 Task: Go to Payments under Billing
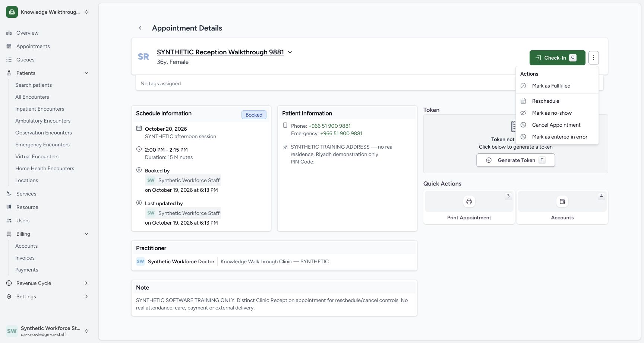pos(26,270)
